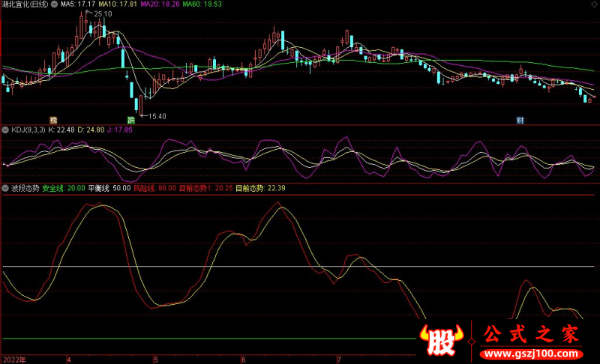Viewport: 600px width, 364px height.
Task: Click month 6 marker on time axis
Action: tap(243, 360)
